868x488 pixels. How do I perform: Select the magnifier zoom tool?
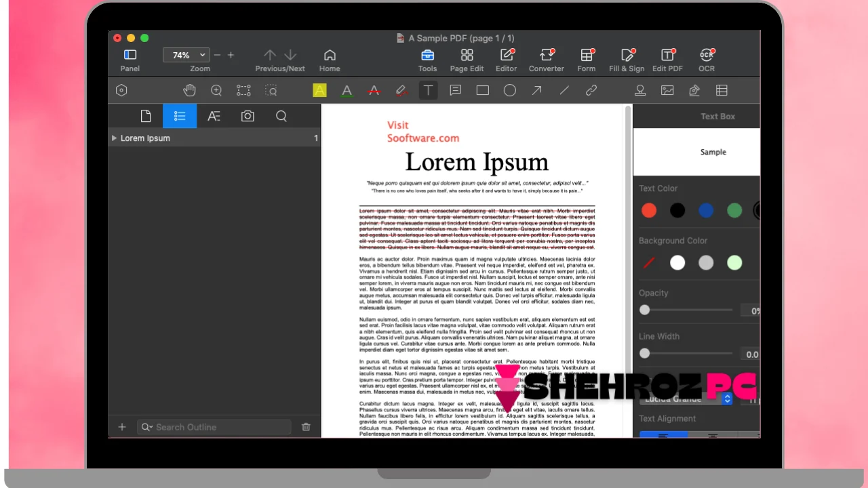[x=216, y=90]
